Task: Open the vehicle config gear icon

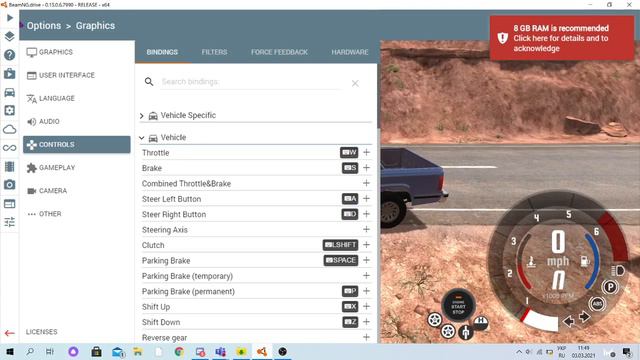Action: [10, 111]
